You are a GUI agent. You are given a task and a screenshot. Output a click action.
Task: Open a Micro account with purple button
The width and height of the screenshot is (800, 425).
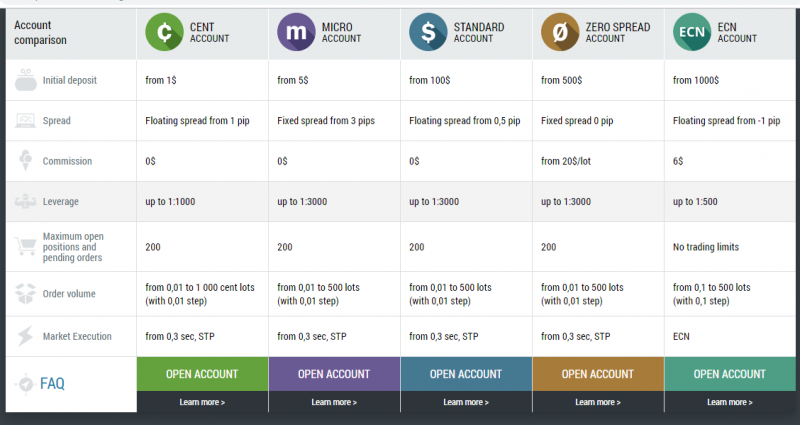[x=334, y=374]
